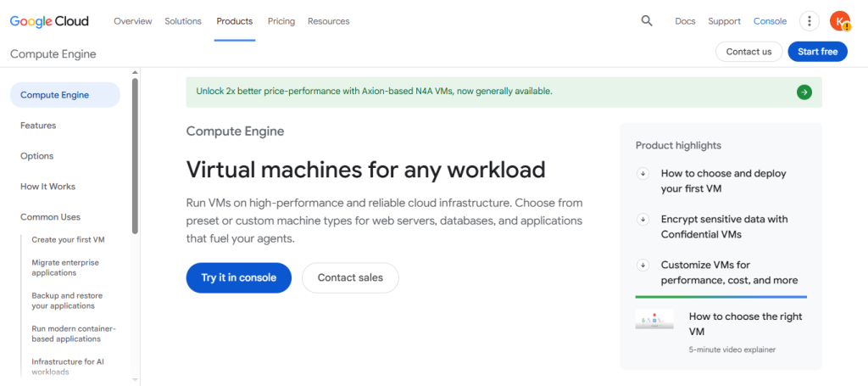This screenshot has width=868, height=386.
Task: Click '5-minute video explainer' caption
Action: tap(732, 350)
